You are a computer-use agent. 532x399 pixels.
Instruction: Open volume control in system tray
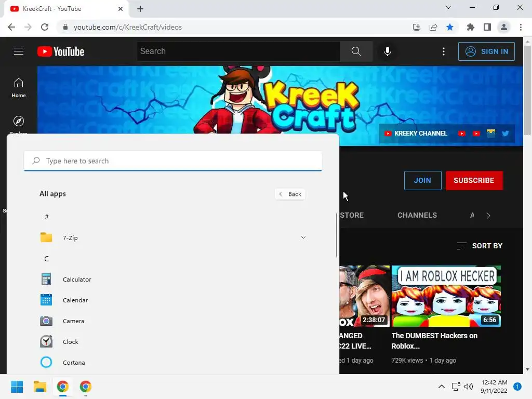click(469, 387)
